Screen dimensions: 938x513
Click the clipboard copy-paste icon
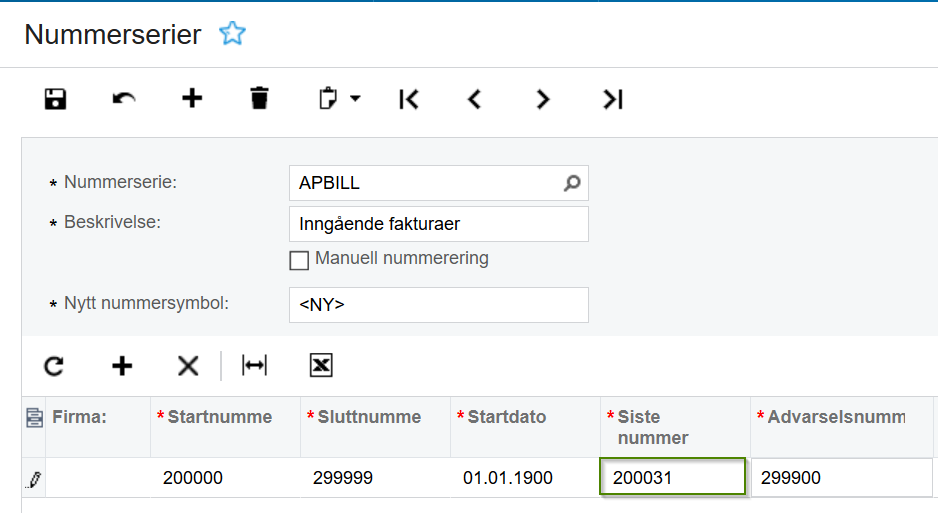(x=328, y=98)
